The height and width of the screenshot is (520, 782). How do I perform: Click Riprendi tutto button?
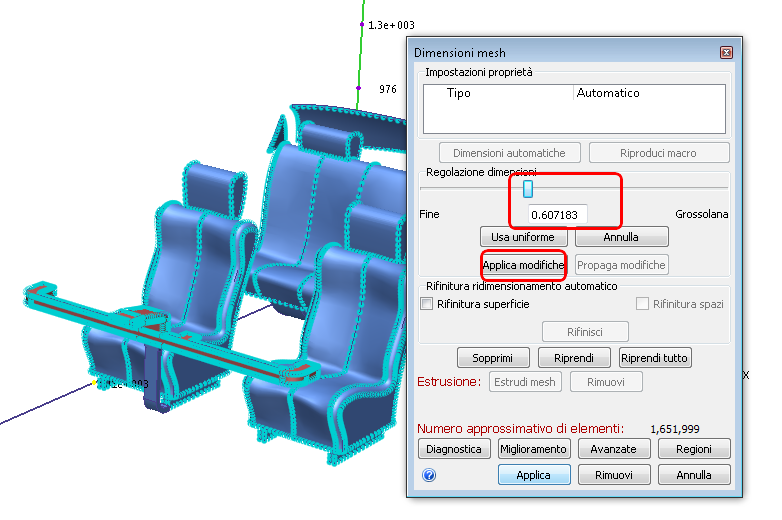pos(655,358)
